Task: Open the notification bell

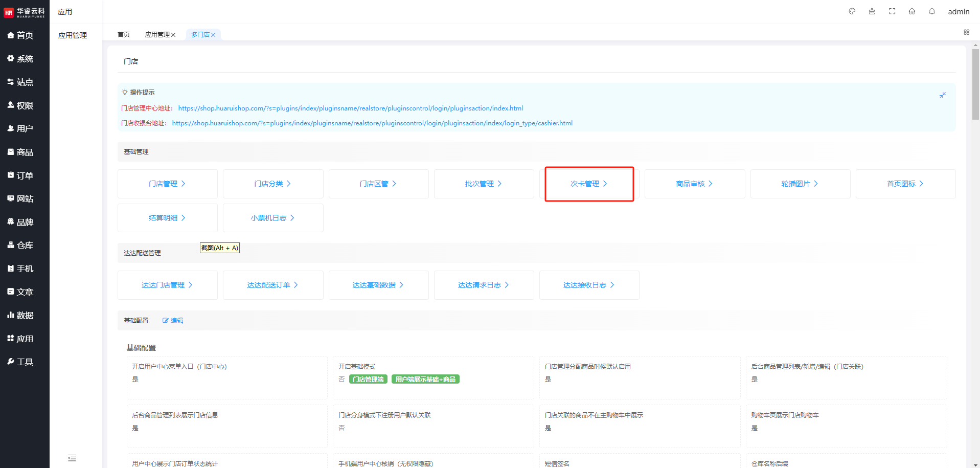Action: 932,11
